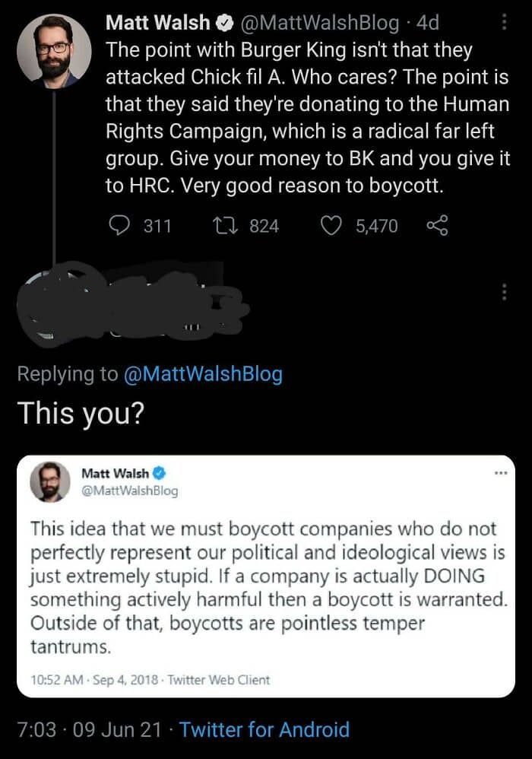Open the reply tweet's three-dot menu
Screen dimensions: 532x759
coord(502,291)
